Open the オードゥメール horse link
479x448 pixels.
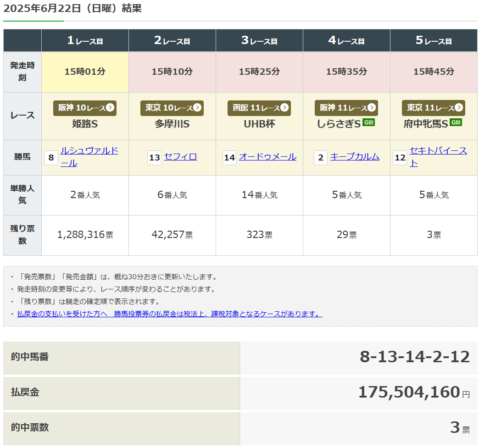click(x=267, y=157)
